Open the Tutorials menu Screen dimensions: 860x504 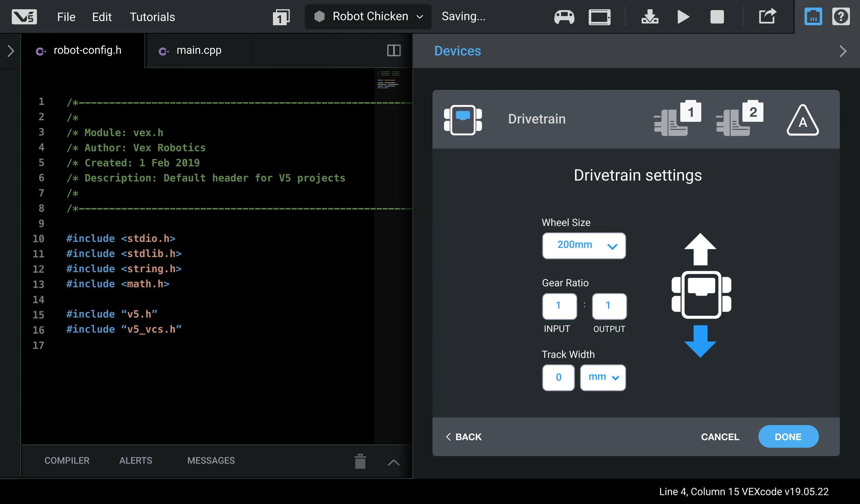[x=152, y=17]
